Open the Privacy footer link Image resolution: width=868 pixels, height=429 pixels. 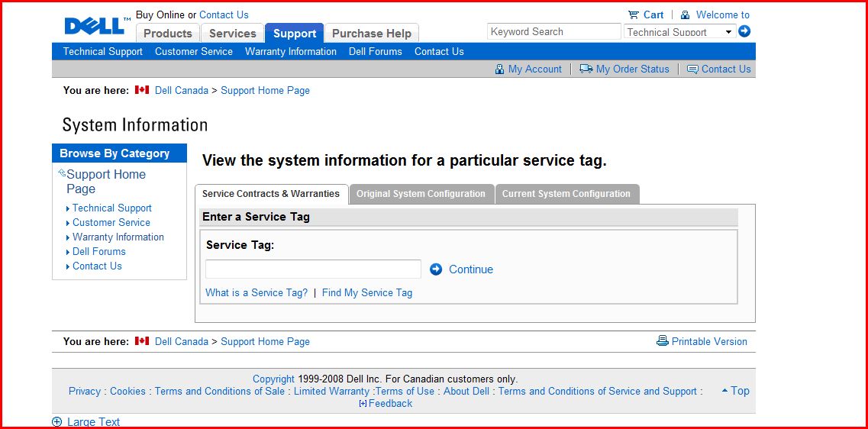tap(85, 392)
